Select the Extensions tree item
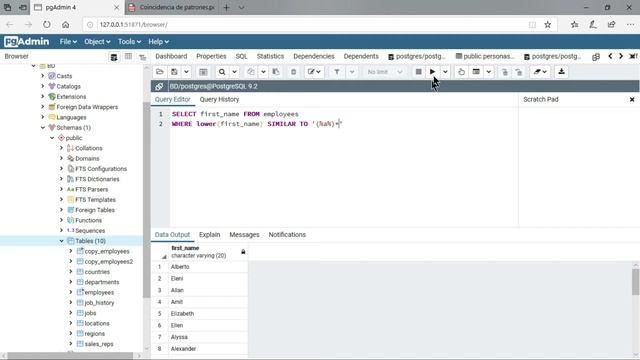The image size is (640, 360). pos(71,97)
